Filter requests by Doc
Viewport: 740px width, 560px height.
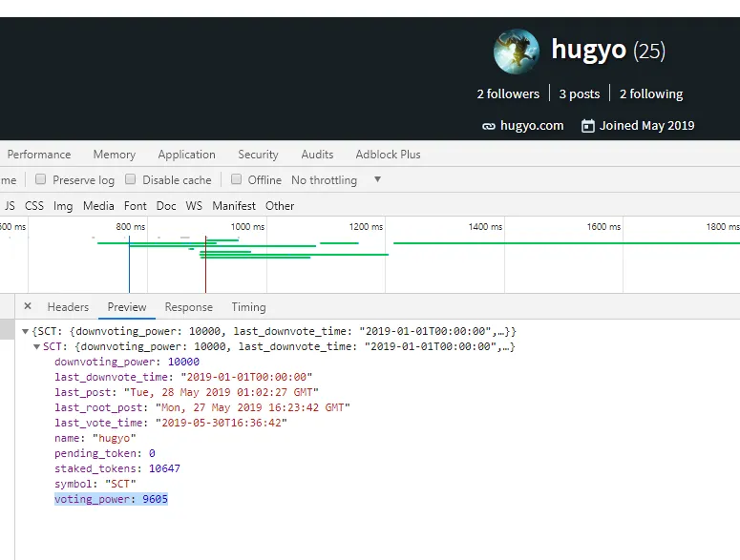pyautogui.click(x=165, y=206)
